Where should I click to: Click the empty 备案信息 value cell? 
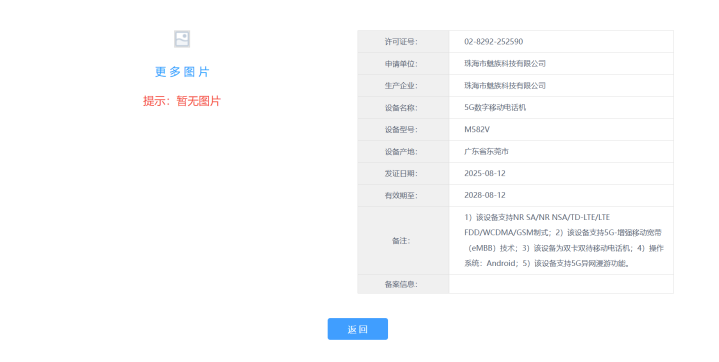[561, 284]
